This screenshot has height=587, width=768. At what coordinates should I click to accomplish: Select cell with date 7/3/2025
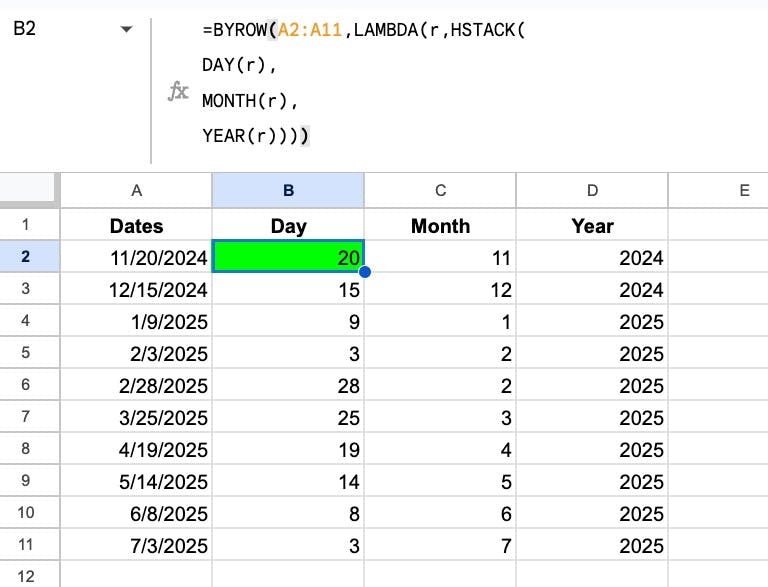click(x=136, y=544)
